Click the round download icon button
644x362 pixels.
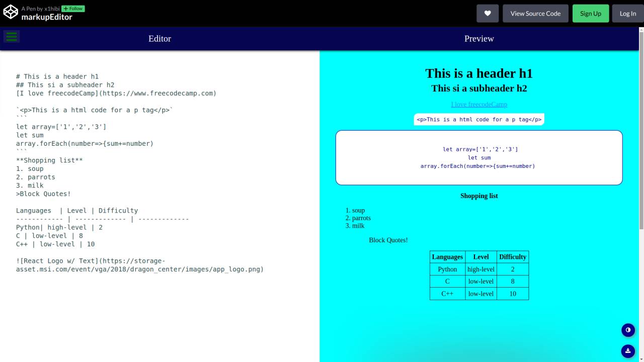[628, 351]
